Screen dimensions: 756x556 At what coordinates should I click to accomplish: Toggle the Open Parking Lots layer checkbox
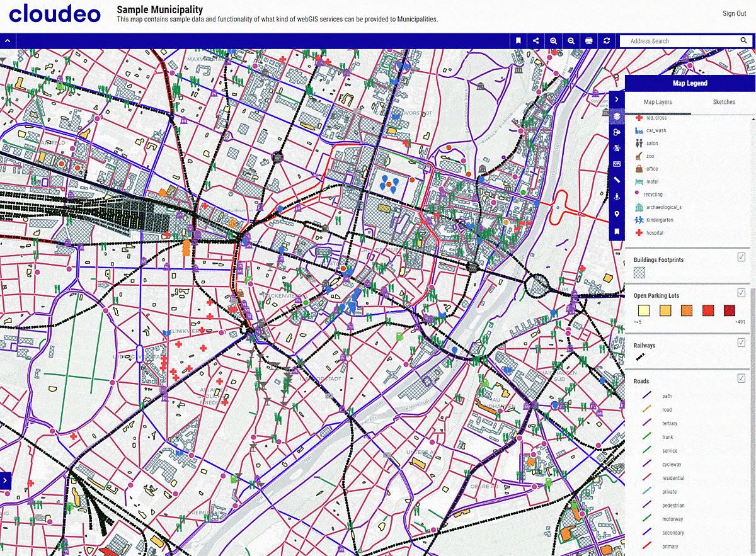[x=742, y=293]
